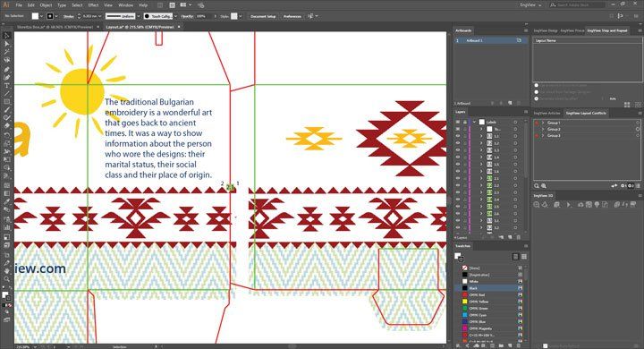Choose the CMYK Yellow swatch
Screen dimensions: 644x349
[x=489, y=302]
